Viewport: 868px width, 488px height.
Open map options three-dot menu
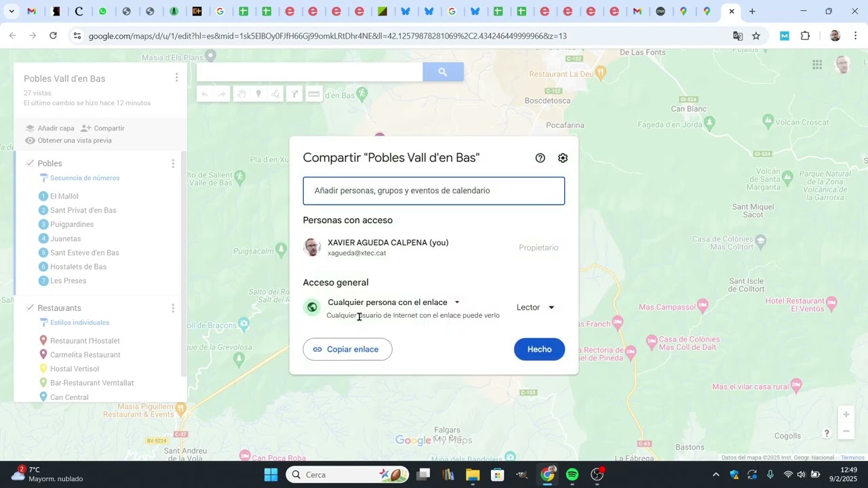pos(176,78)
